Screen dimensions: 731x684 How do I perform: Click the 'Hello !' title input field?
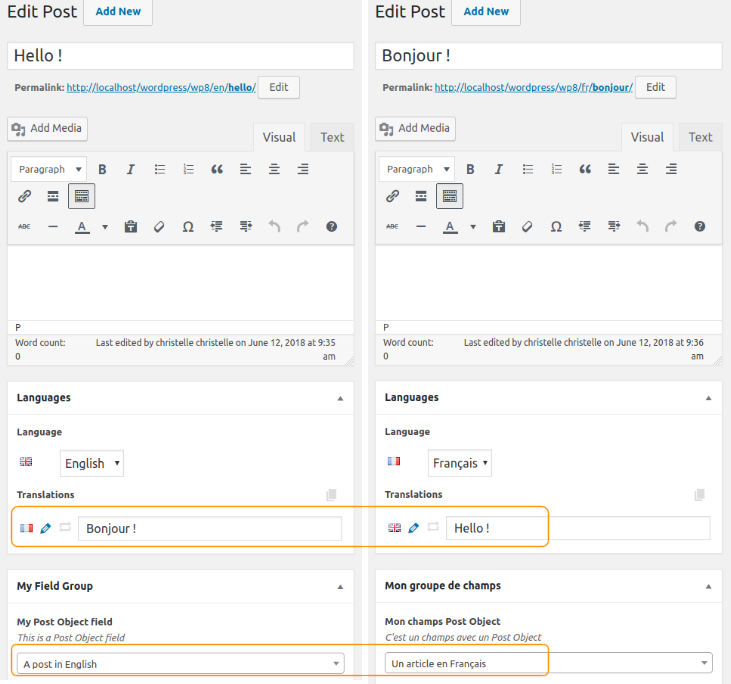point(180,56)
